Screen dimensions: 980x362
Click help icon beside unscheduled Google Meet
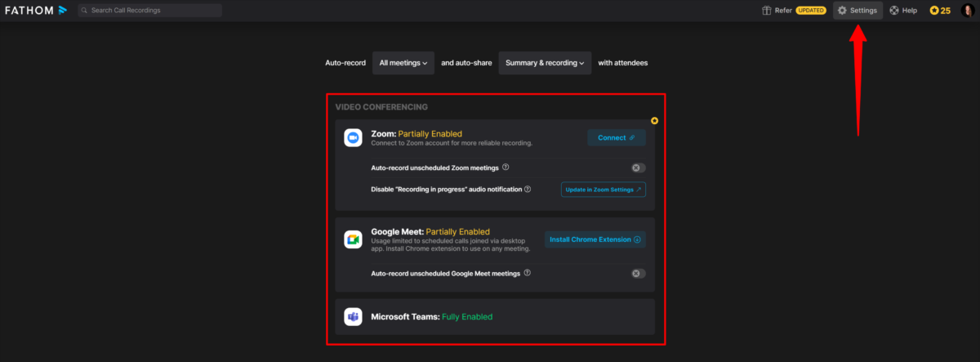pos(528,273)
